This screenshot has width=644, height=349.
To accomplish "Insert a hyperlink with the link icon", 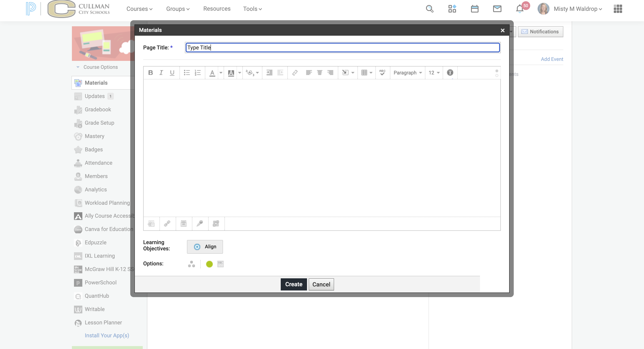I will pos(295,73).
